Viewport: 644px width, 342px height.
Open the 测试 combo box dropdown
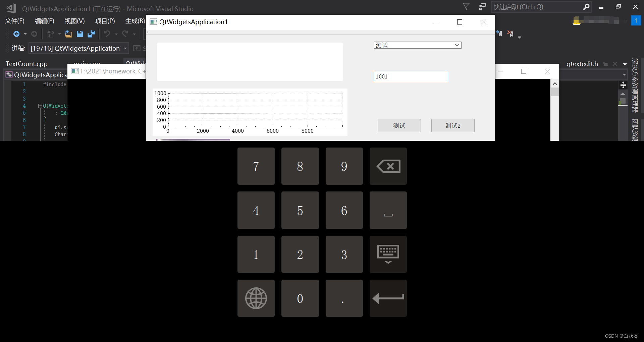pos(457,45)
